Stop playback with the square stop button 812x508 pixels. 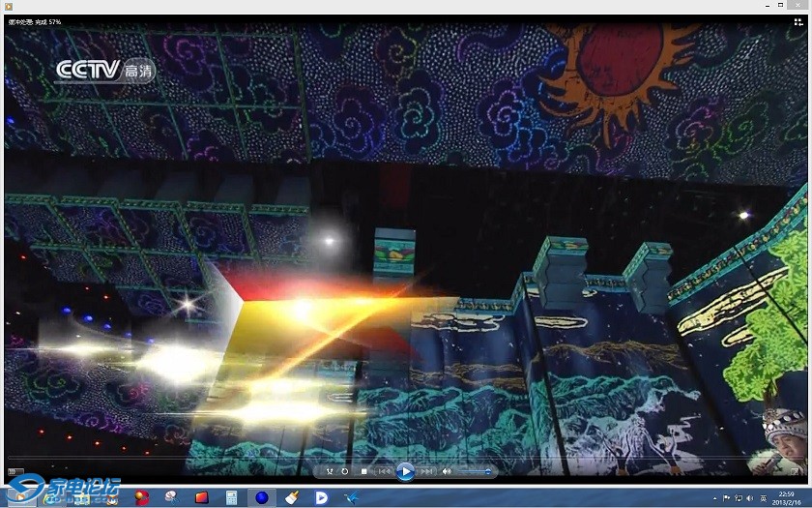[364, 472]
